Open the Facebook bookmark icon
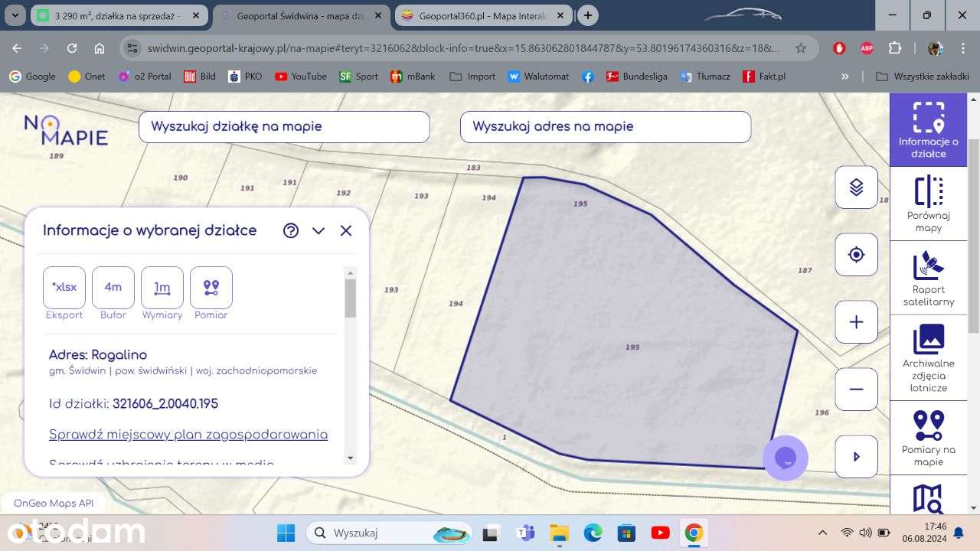Screen dimensions: 980x551 (588, 77)
